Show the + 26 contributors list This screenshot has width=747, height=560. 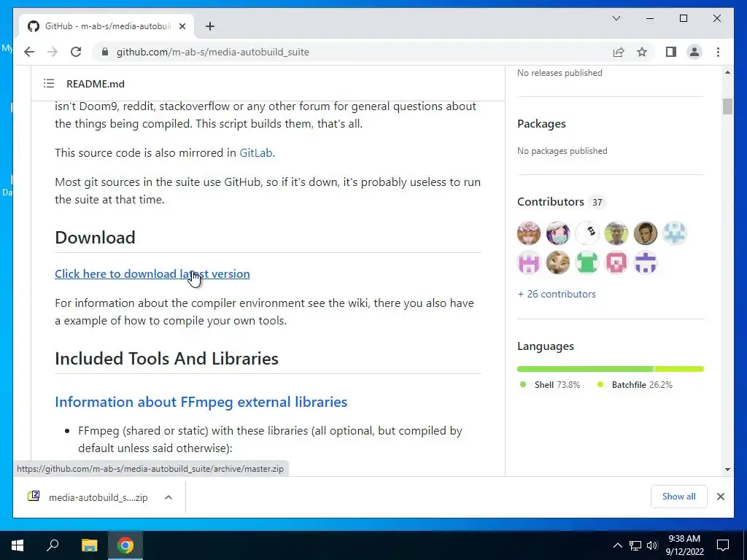(557, 295)
